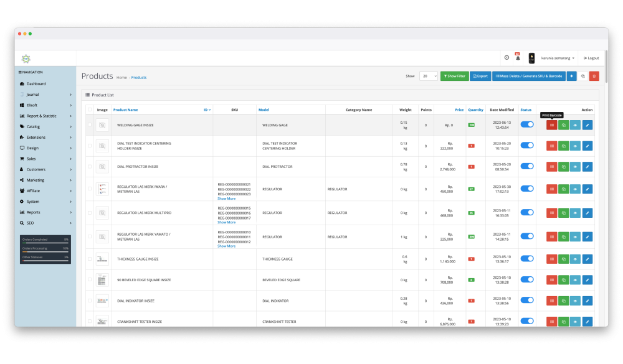Select the Customers item in sidebar
Viewport: 623px width, 364px height.
[x=36, y=169]
